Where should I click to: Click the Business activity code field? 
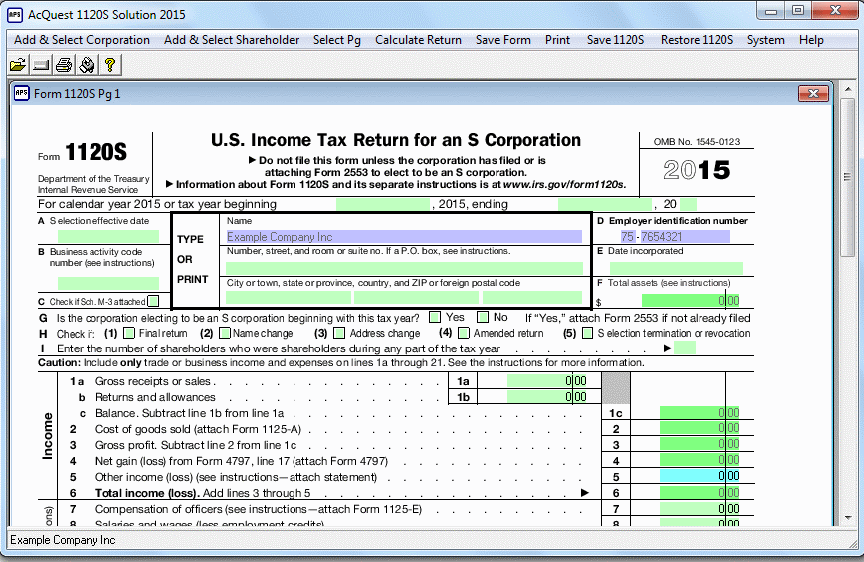tap(109, 283)
